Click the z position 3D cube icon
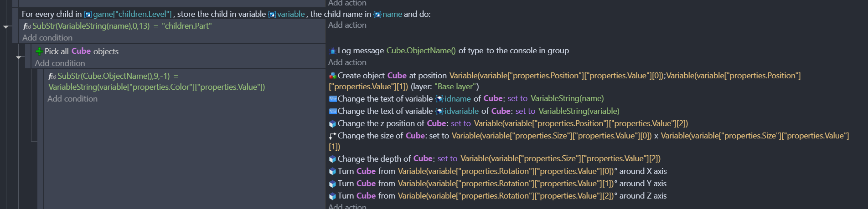Image resolution: width=868 pixels, height=209 pixels. (333, 123)
